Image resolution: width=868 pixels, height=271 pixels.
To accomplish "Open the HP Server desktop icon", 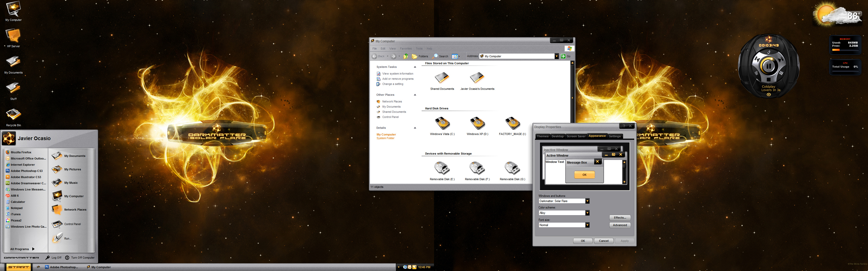I will 13,37.
